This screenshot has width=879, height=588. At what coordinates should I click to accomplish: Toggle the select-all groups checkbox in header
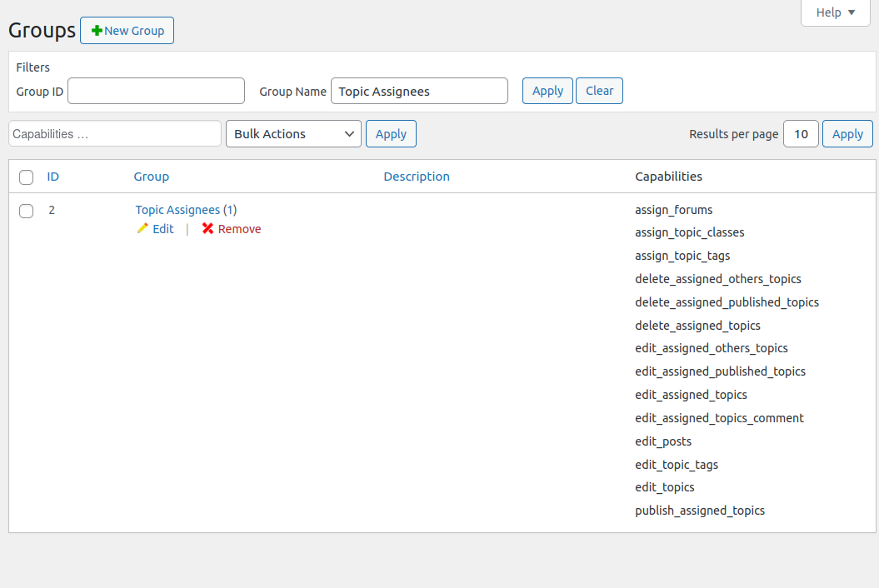coord(26,177)
